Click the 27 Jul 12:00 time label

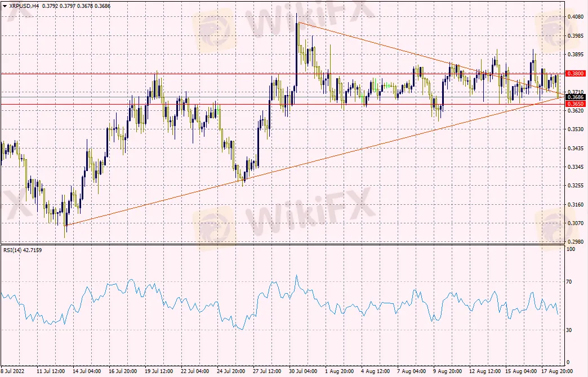click(x=266, y=371)
